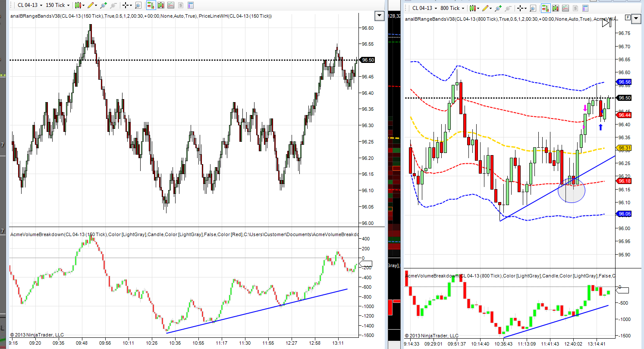Click the scroll-to-latest-bar arrow in 800 Tick chart
Image resolution: width=644 pixels, height=349 pixels.
pos(607,23)
